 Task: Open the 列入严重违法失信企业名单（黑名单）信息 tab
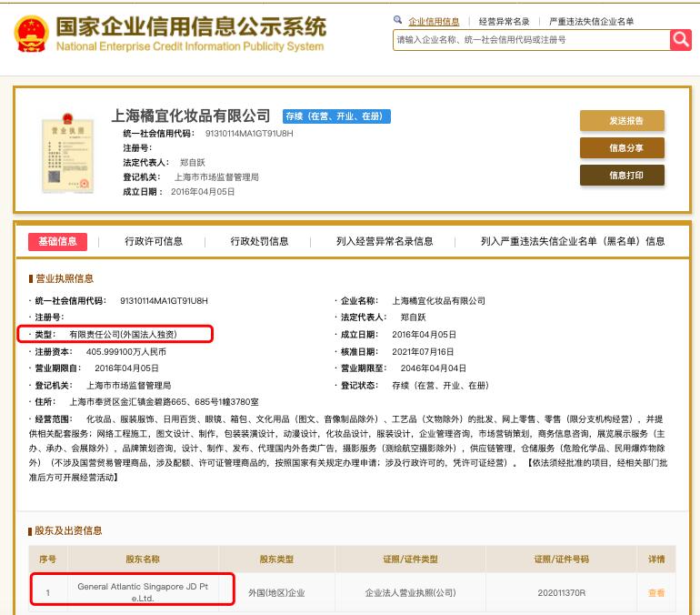pos(573,242)
